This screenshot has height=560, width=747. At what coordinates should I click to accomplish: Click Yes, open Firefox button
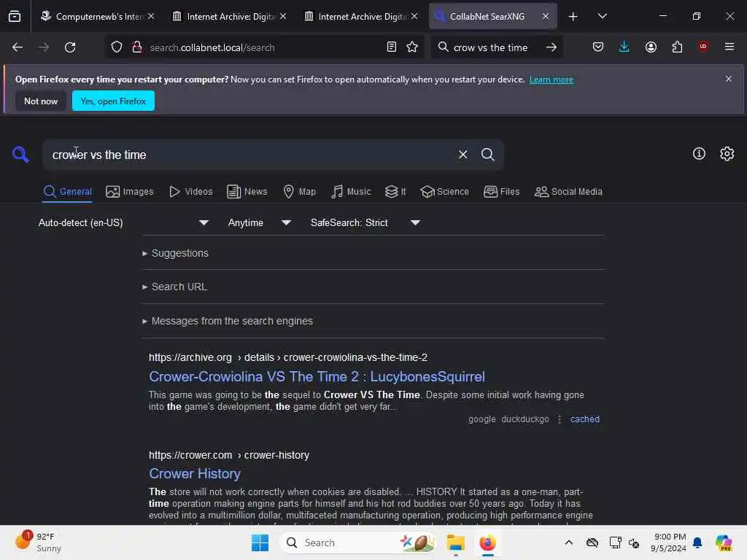tap(113, 101)
